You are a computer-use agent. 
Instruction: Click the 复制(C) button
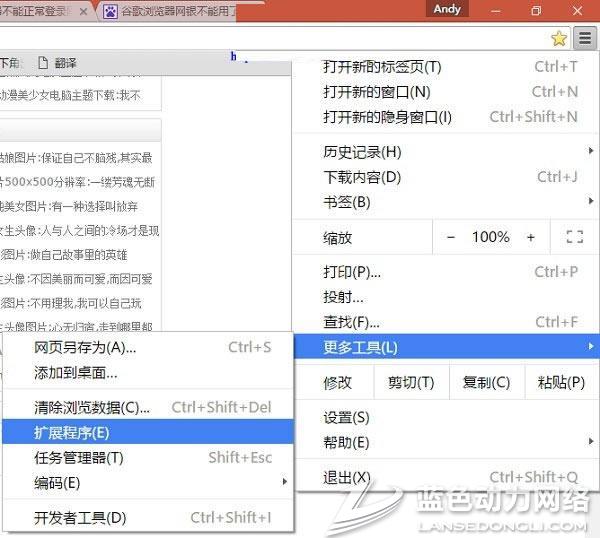[x=486, y=382]
